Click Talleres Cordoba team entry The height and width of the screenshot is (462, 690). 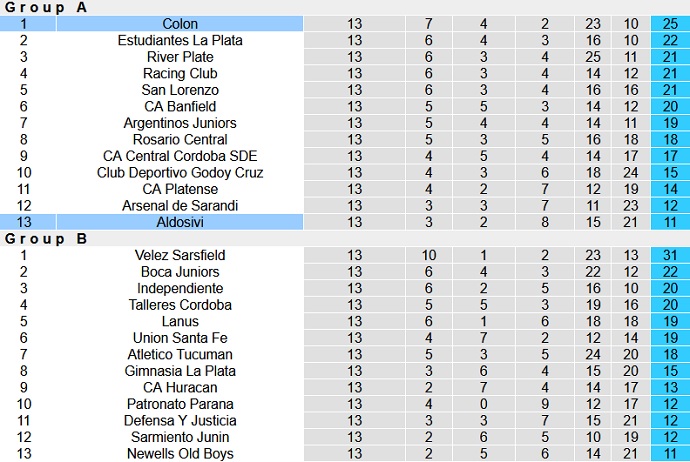(180, 305)
